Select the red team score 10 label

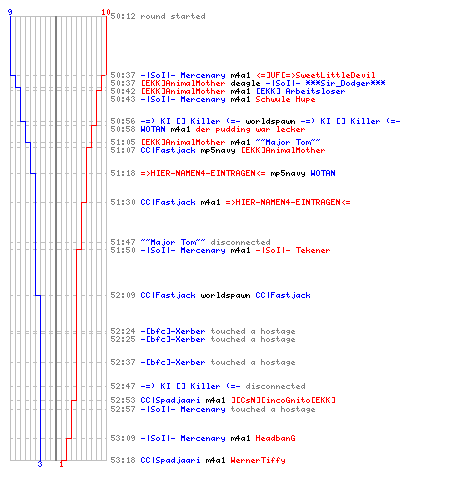(x=106, y=12)
